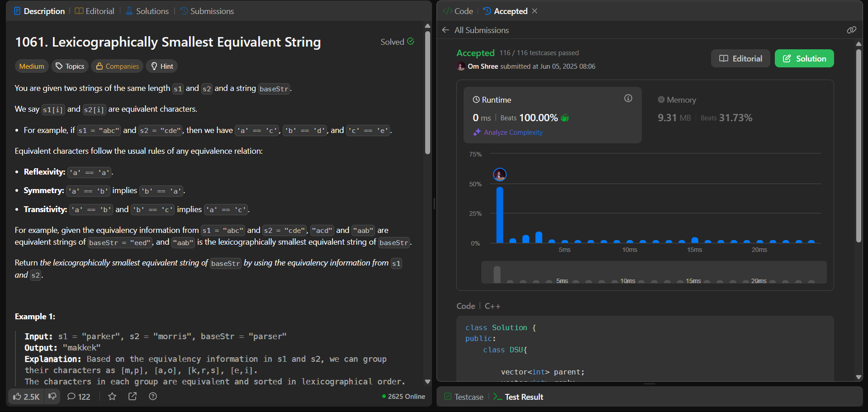The width and height of the screenshot is (868, 412).
Task: Click the 9.31 MB memory value
Action: click(674, 118)
